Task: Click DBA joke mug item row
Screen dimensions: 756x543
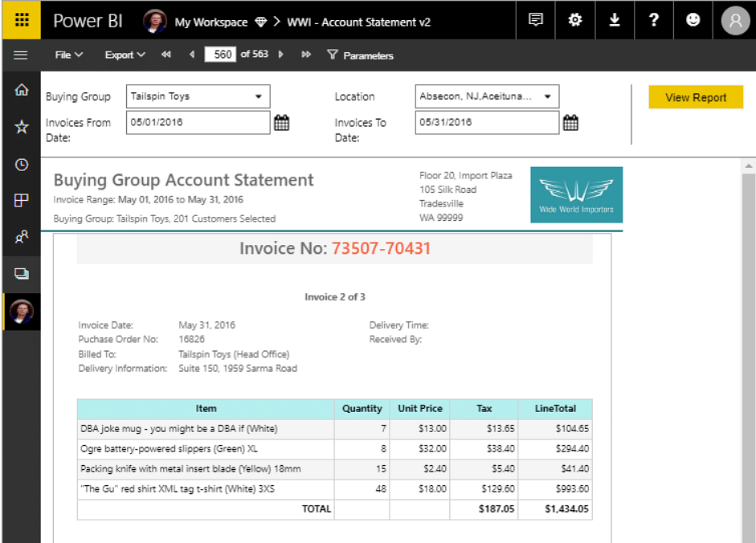Action: [x=334, y=429]
